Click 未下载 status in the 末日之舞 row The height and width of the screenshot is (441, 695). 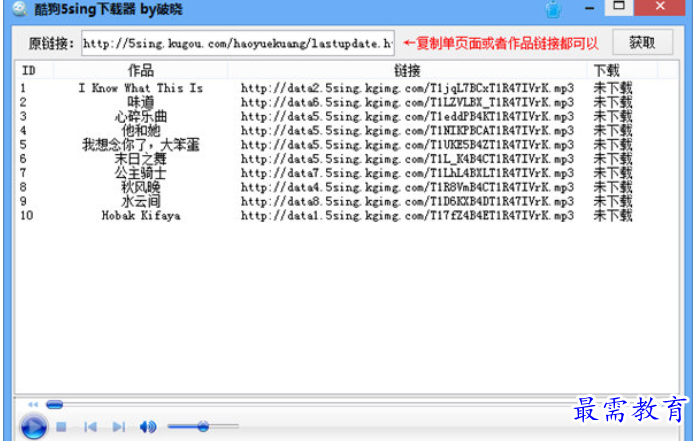613,159
